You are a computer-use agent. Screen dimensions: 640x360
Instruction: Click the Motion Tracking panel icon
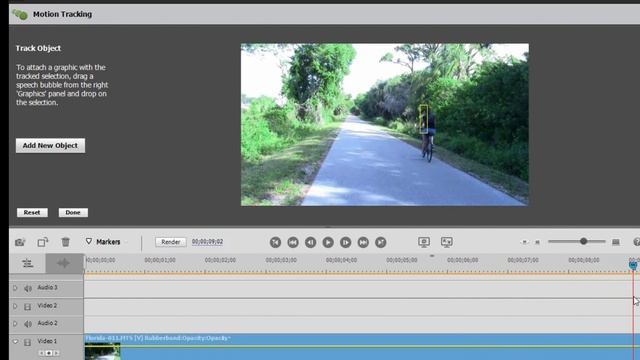[x=20, y=14]
